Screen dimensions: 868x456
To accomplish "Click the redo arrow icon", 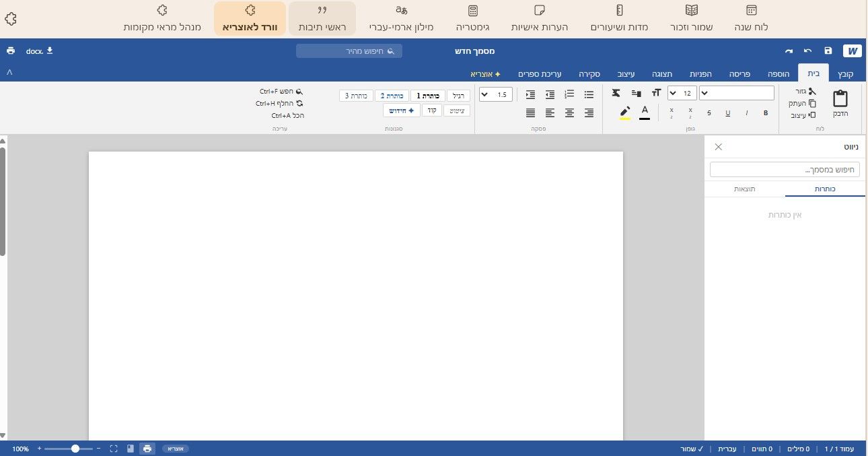I will [x=789, y=51].
